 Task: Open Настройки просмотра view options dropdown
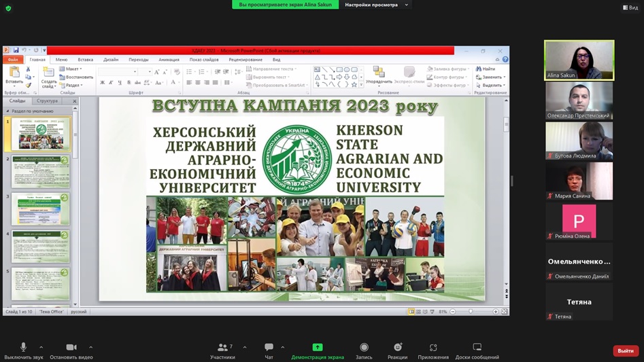(377, 5)
